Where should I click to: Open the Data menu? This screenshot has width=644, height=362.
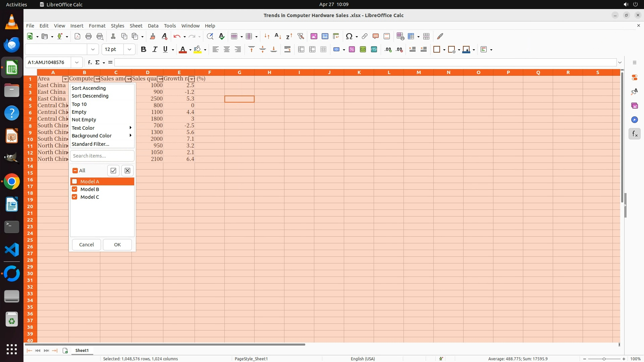tap(153, 26)
